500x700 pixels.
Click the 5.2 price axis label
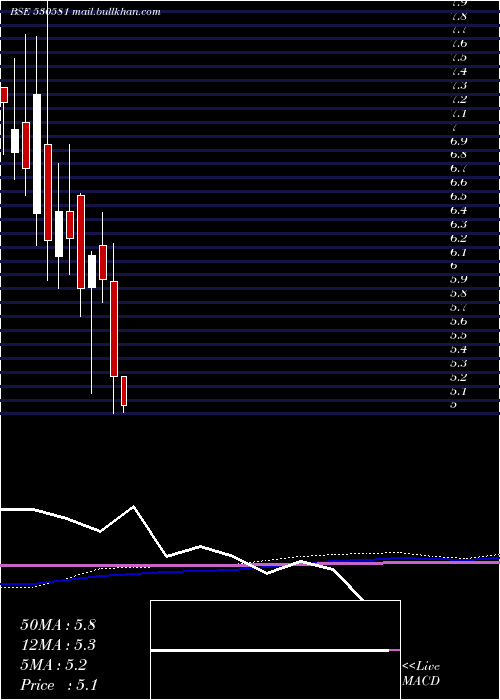coord(459,377)
